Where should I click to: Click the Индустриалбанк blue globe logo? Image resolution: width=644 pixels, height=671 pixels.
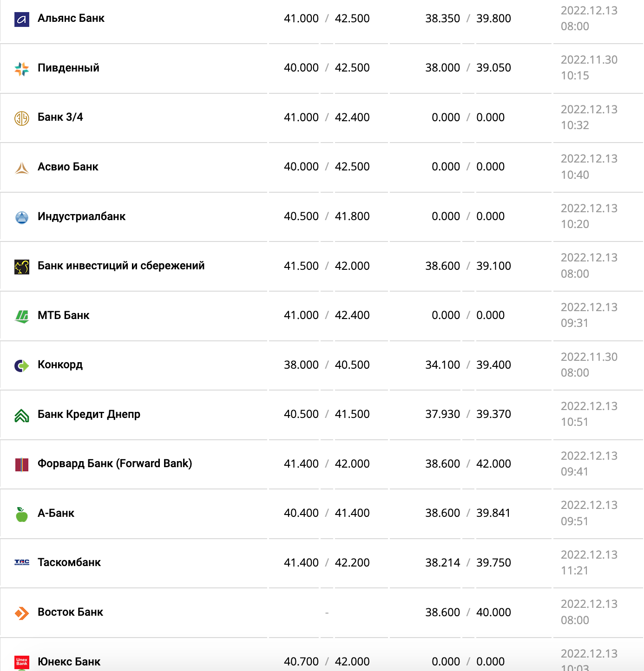coord(22,217)
